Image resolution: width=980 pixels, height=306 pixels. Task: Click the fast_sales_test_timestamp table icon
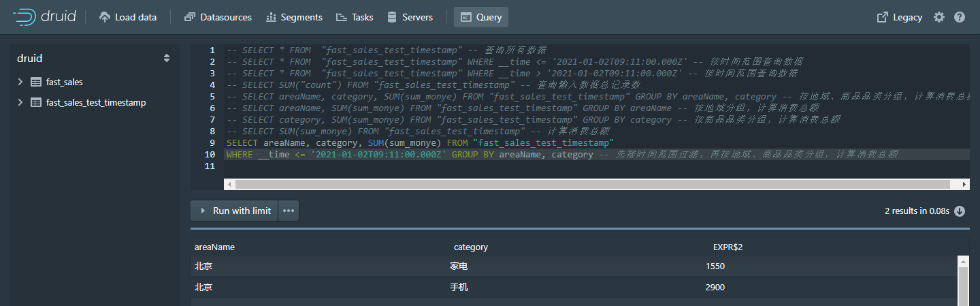tap(36, 103)
